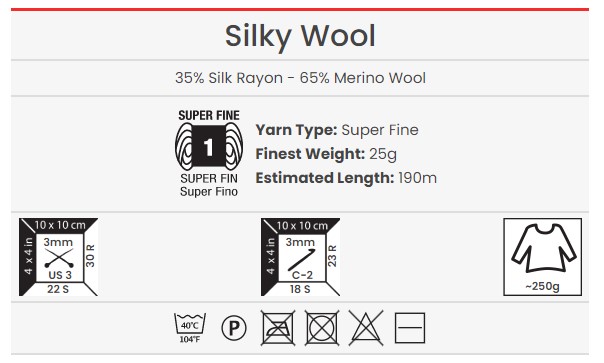Click the do not tumble dry symbol
Viewport: 604px width, 363px height.
point(322,328)
